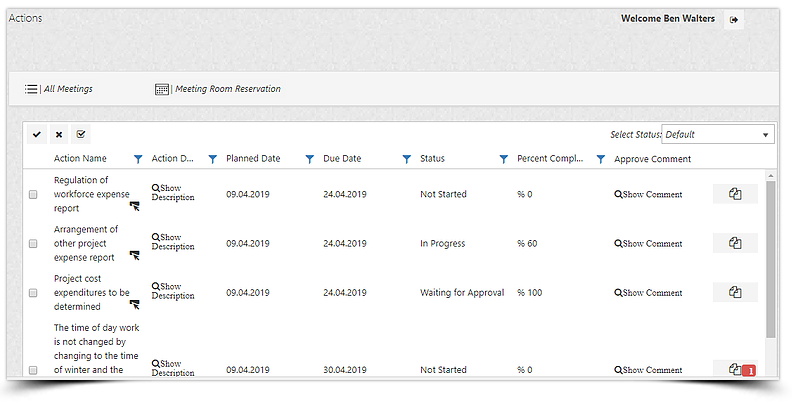The width and height of the screenshot is (792, 402).
Task: Open filter for Action Name column
Action: tap(138, 159)
